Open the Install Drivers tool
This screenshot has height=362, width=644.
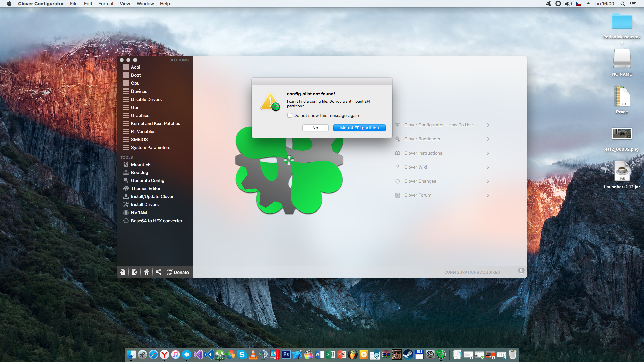tap(145, 204)
